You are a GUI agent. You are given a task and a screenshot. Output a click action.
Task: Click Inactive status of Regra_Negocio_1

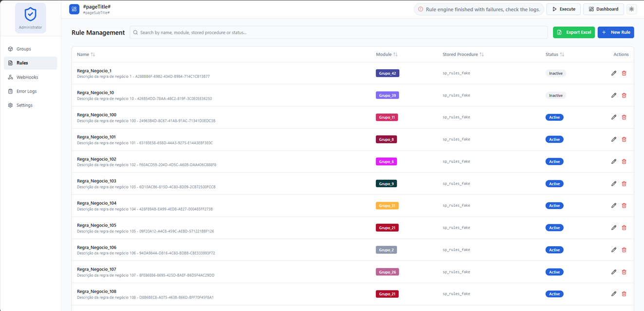[x=555, y=73]
